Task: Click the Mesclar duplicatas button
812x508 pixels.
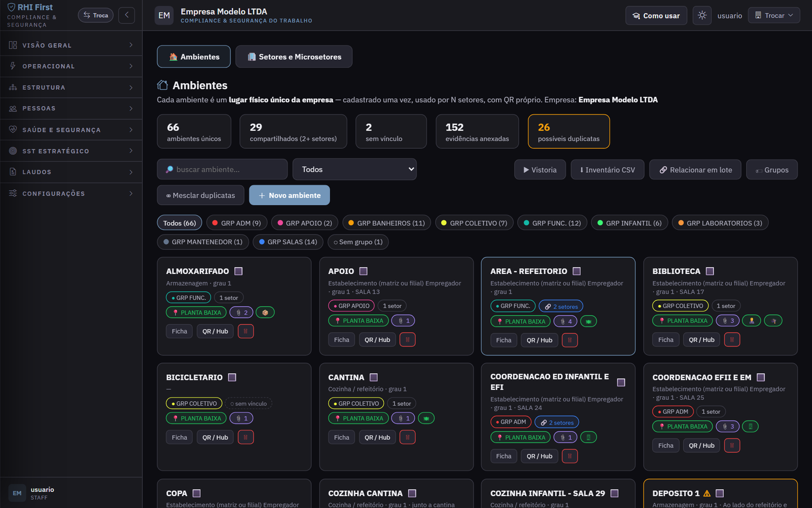Action: tap(200, 195)
